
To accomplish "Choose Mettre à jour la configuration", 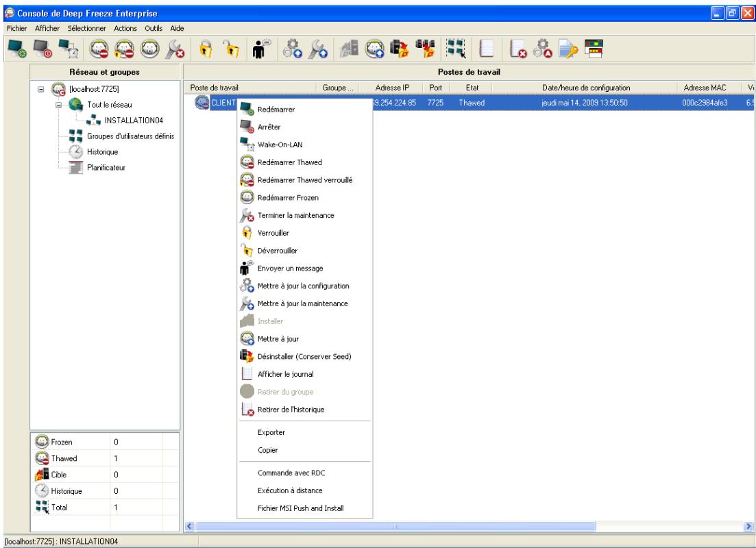I will 305,286.
